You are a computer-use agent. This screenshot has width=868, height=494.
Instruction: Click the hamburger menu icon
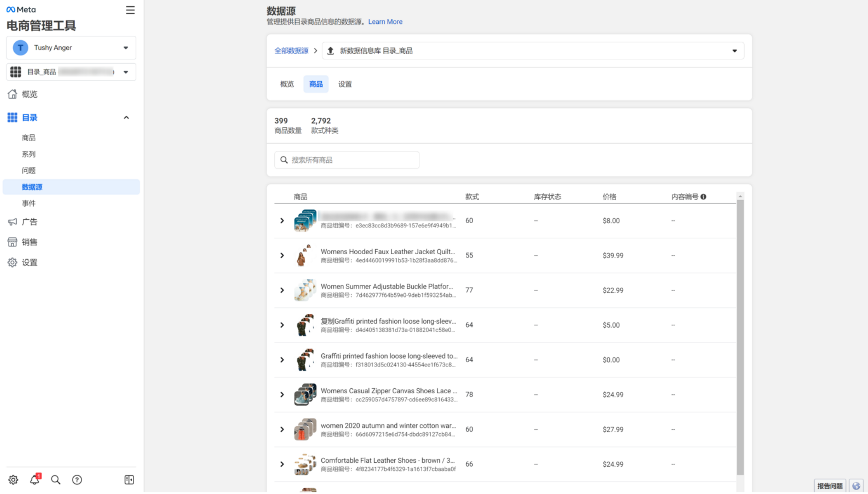[x=130, y=10]
